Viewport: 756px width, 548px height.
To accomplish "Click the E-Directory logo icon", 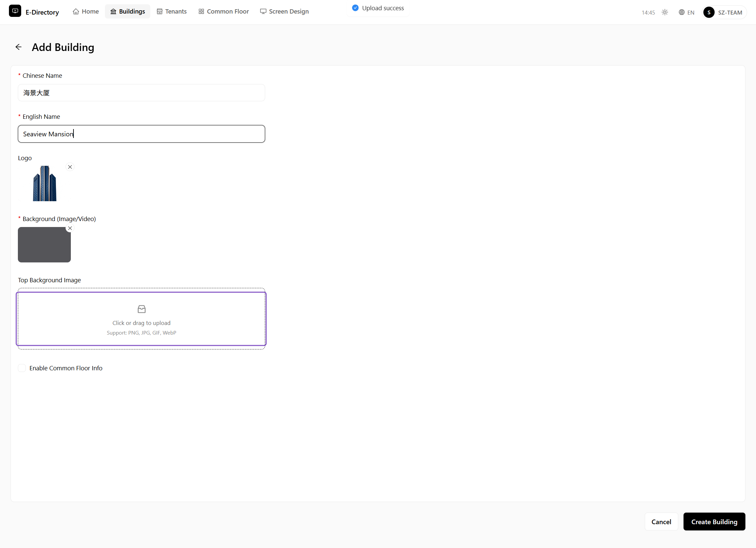I will [15, 11].
